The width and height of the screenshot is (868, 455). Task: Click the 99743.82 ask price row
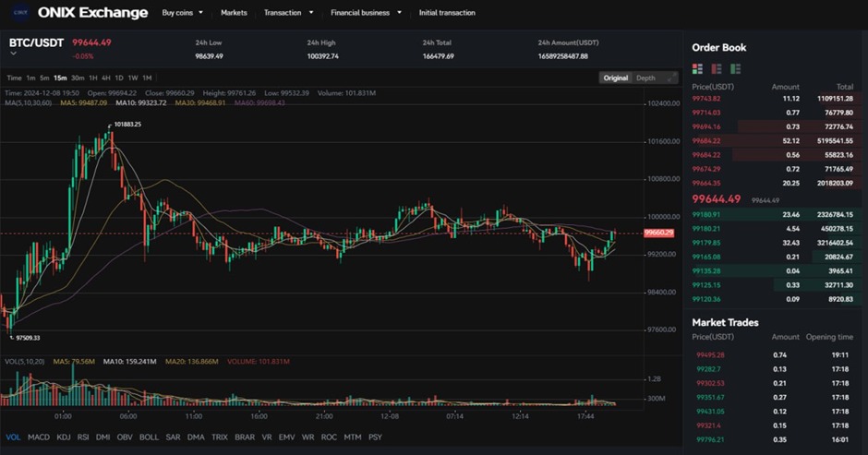point(706,98)
